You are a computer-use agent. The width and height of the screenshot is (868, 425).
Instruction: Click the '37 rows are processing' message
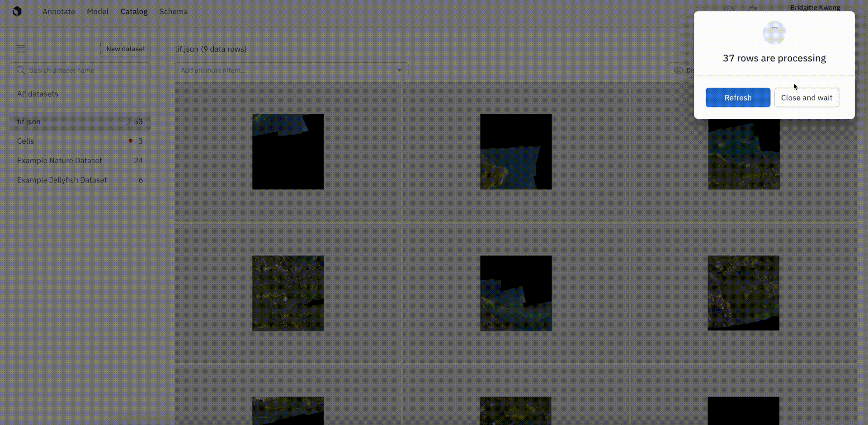[x=774, y=58]
